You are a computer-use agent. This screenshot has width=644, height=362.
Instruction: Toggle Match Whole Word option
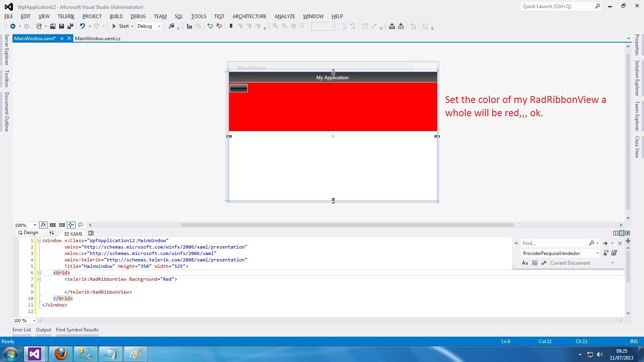(535, 263)
